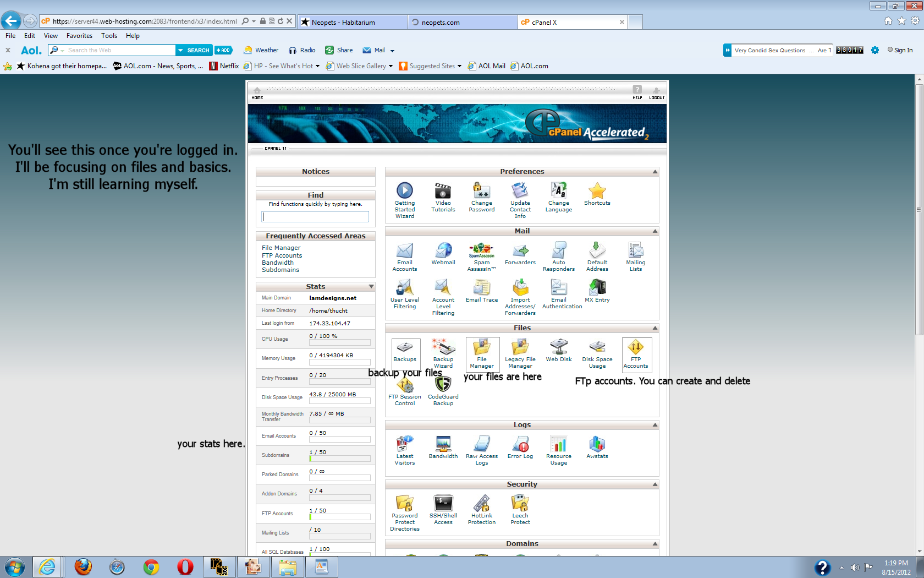924x578 pixels.
Task: Open Forwarders in Mail section
Action: [x=520, y=250]
